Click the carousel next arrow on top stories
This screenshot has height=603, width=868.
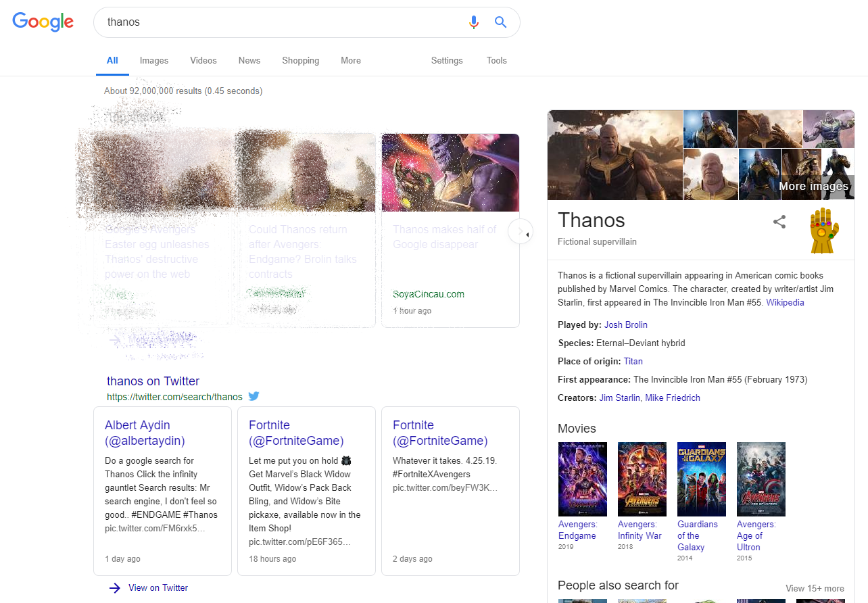pyautogui.click(x=519, y=233)
